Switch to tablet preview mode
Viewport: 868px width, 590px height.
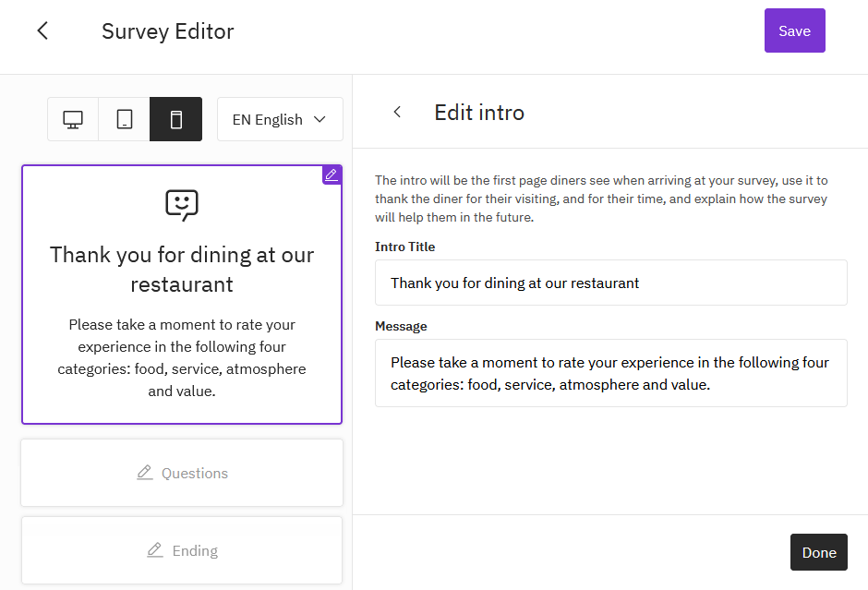tap(124, 119)
